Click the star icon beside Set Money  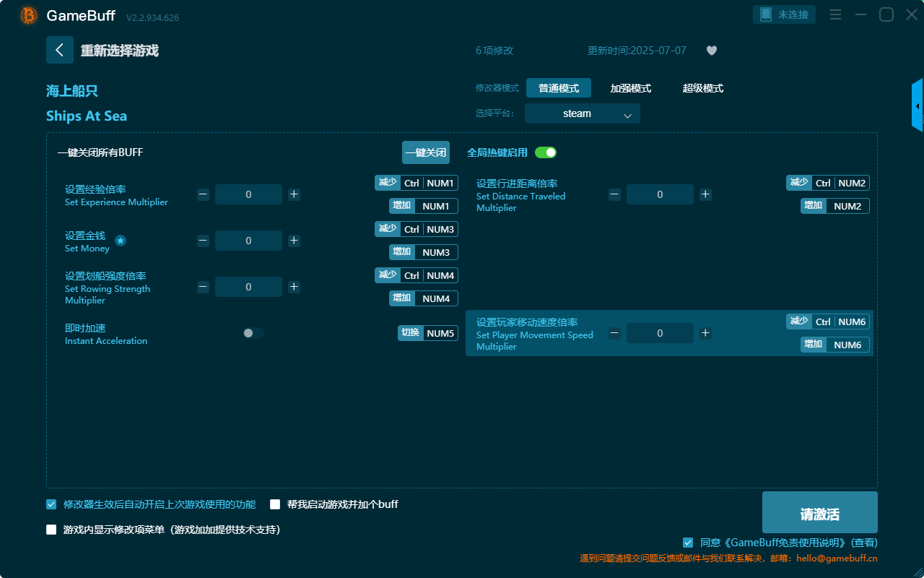[120, 241]
